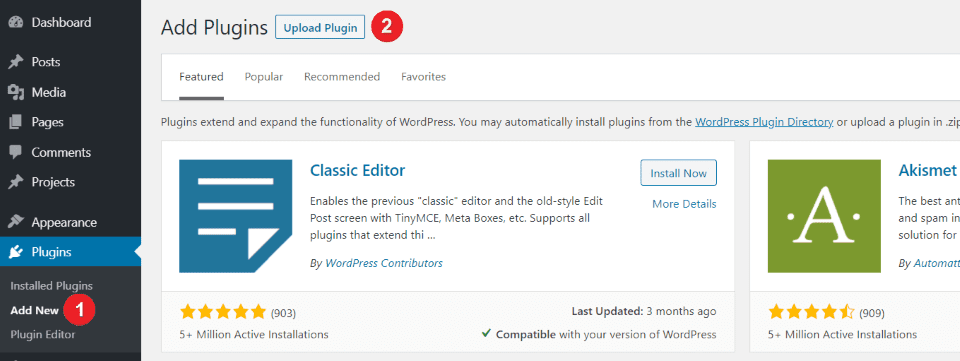Click the Pages icon in sidebar
960x361 pixels.
[x=16, y=122]
